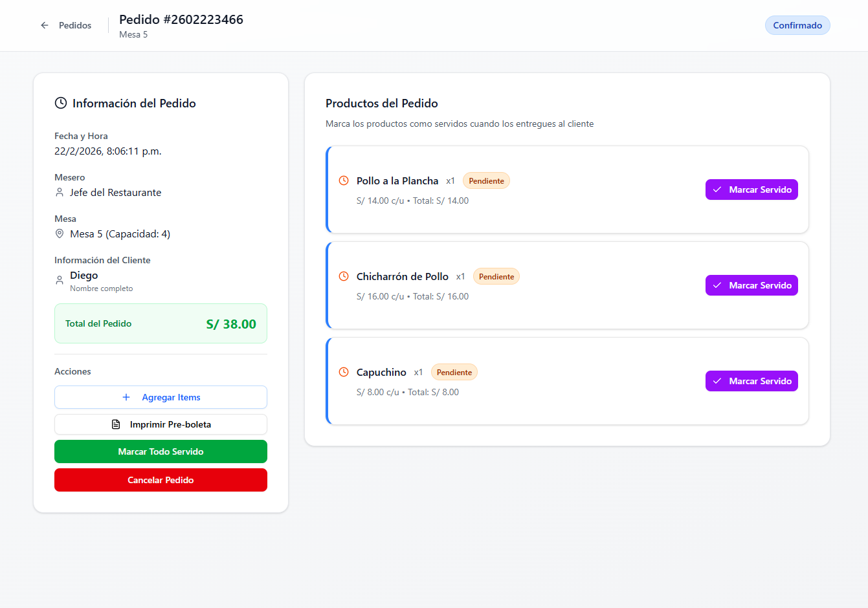This screenshot has width=868, height=608.
Task: Click the back arrow to return to Pedidos
Action: 44,25
